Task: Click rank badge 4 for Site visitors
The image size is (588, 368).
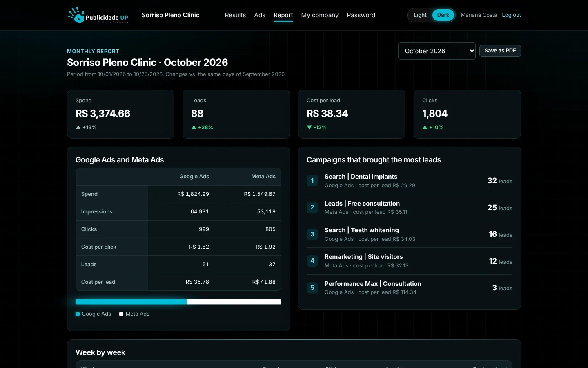Action: 312,261
